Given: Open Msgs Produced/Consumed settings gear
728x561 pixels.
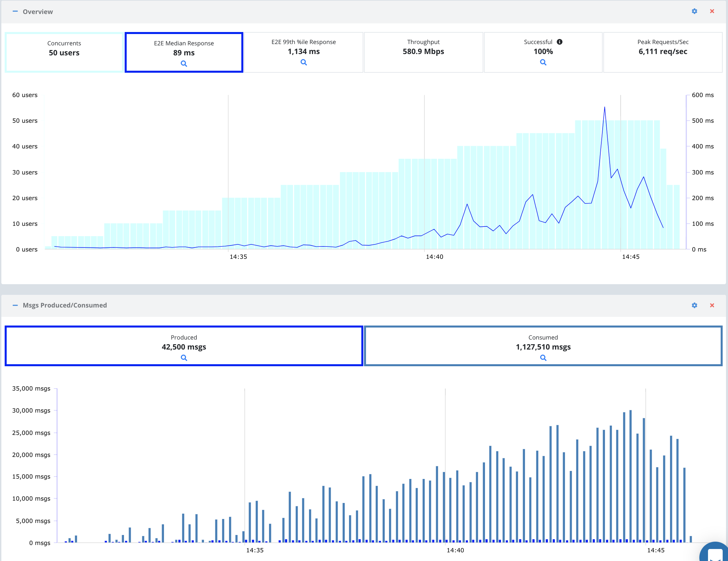Looking at the screenshot, I should 694,306.
